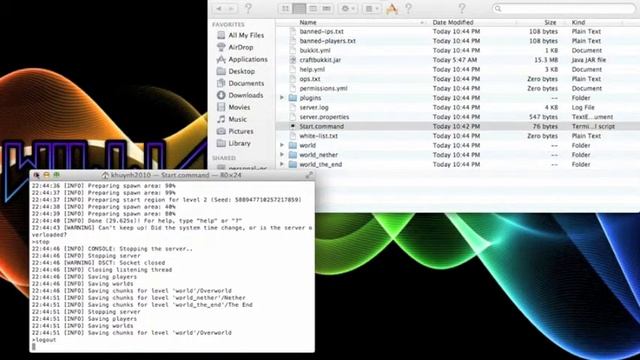Click the plugins folder icon
This screenshot has width=640, height=360.
point(293,98)
